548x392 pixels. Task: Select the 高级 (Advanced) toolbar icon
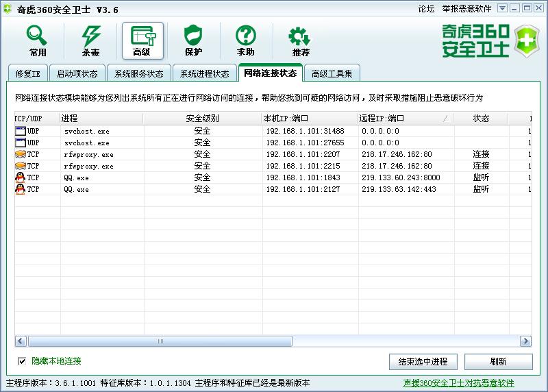click(x=142, y=41)
